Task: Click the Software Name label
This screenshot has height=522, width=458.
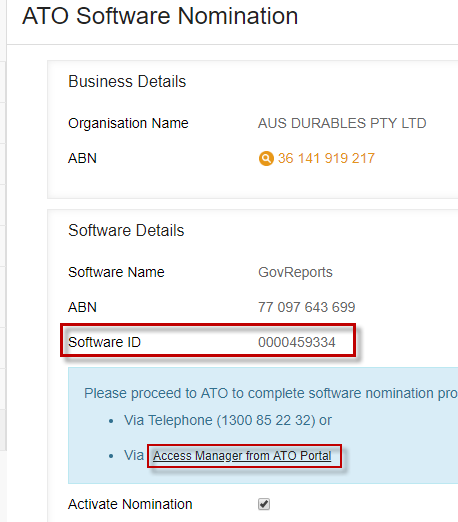Action: point(116,272)
